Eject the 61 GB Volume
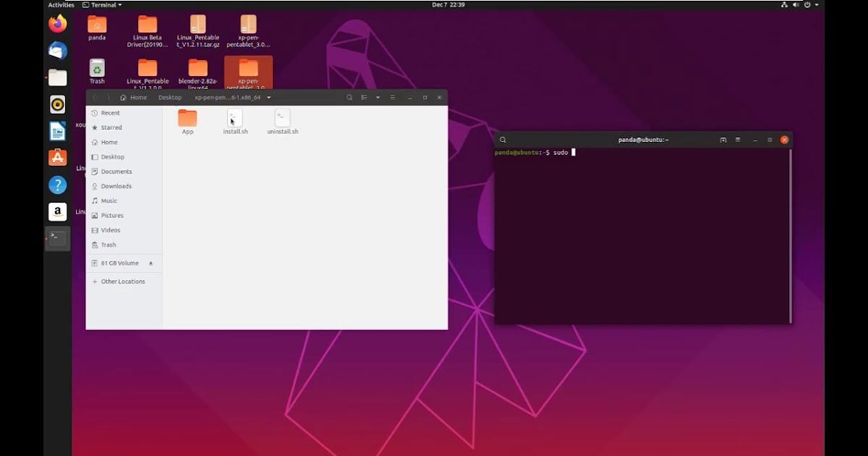Viewport: 868px width, 456px height. (150, 263)
